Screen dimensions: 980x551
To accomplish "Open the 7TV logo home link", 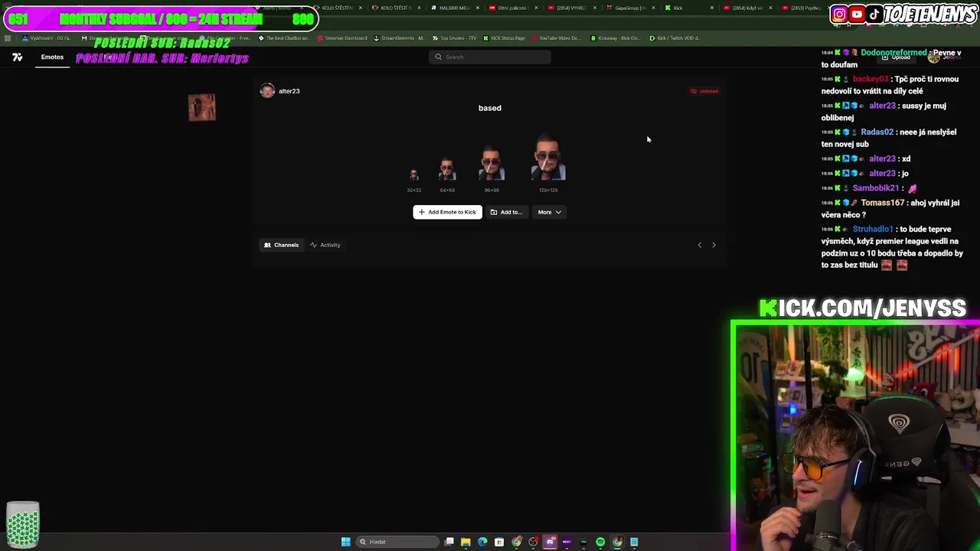I will (18, 57).
